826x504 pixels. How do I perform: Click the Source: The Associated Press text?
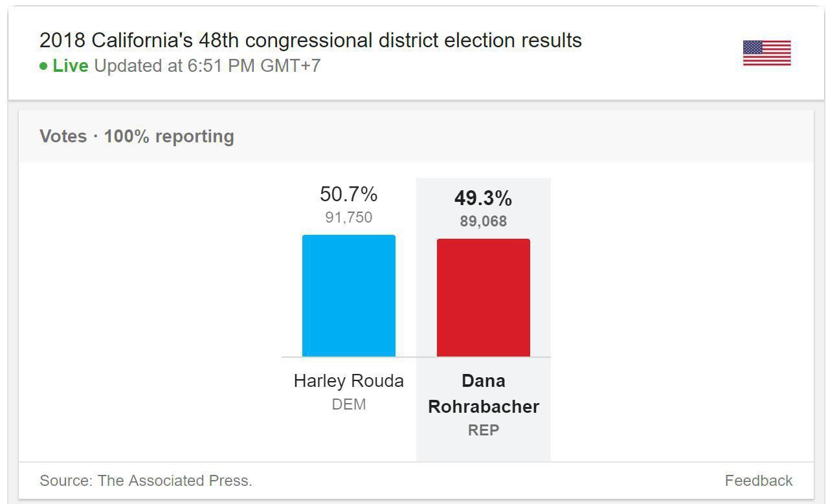coord(146,481)
